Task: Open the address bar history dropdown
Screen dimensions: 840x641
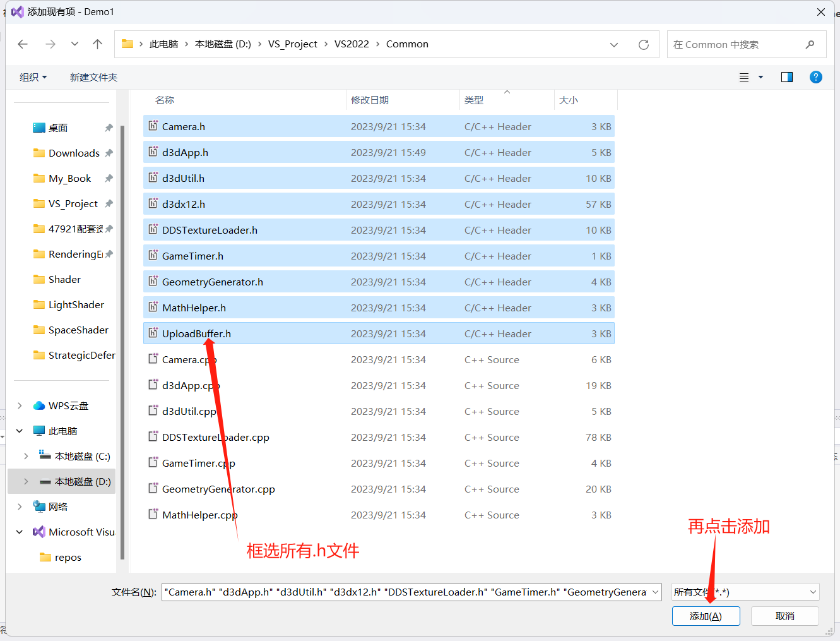Action: [614, 45]
